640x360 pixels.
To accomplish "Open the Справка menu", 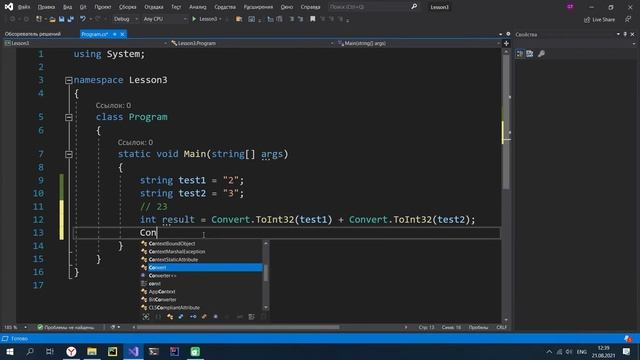I will pyautogui.click(x=310, y=7).
